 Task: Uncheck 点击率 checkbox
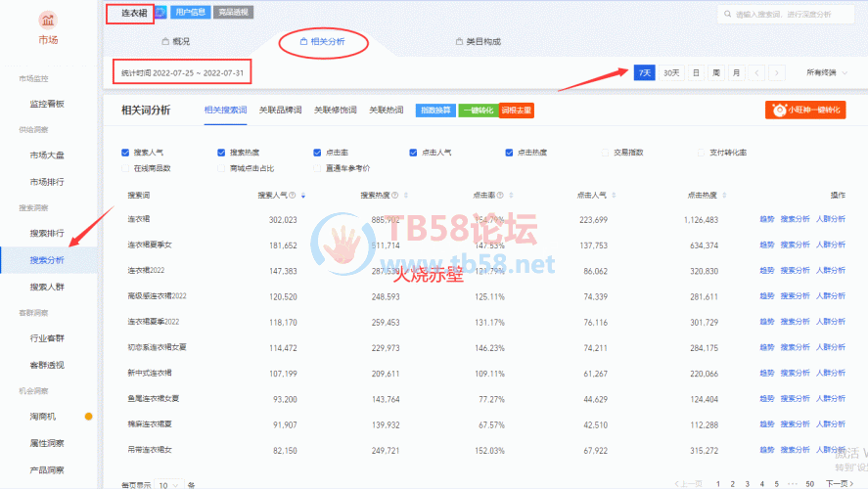(317, 153)
